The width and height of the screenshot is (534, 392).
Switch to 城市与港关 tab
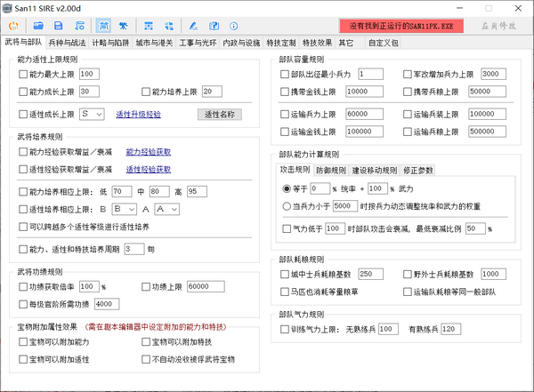point(154,43)
